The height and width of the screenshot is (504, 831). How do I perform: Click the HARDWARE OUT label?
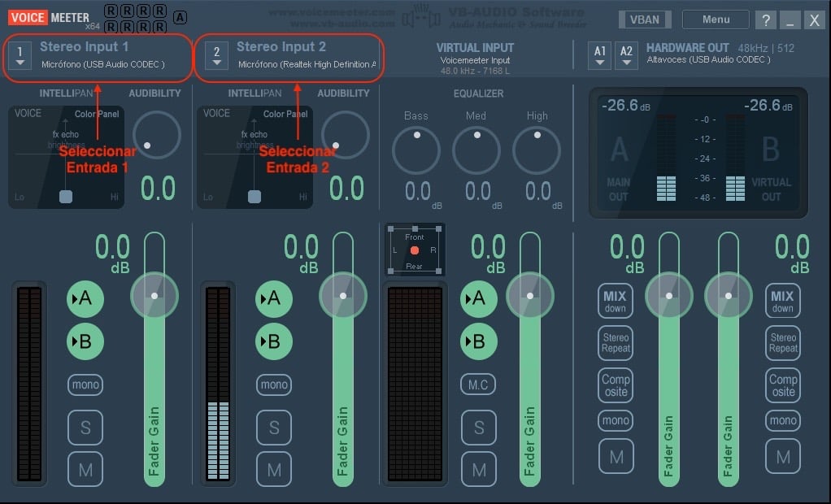[x=687, y=48]
